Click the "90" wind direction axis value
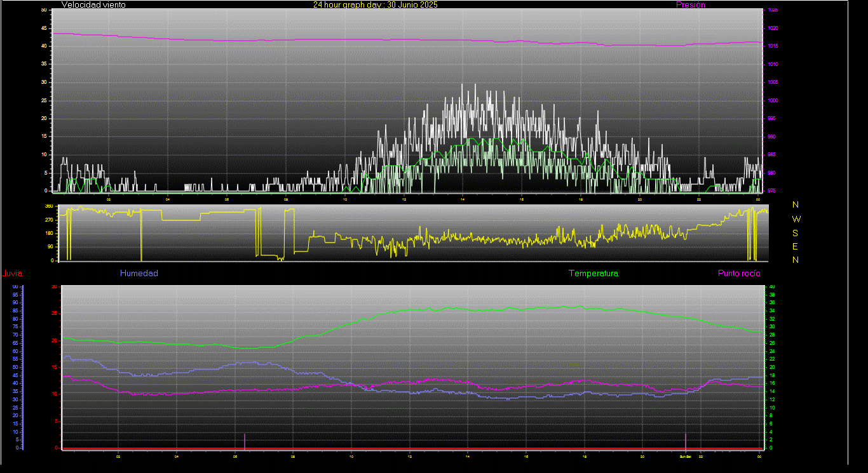Image resolution: width=868 pixels, height=473 pixels. tap(50, 247)
